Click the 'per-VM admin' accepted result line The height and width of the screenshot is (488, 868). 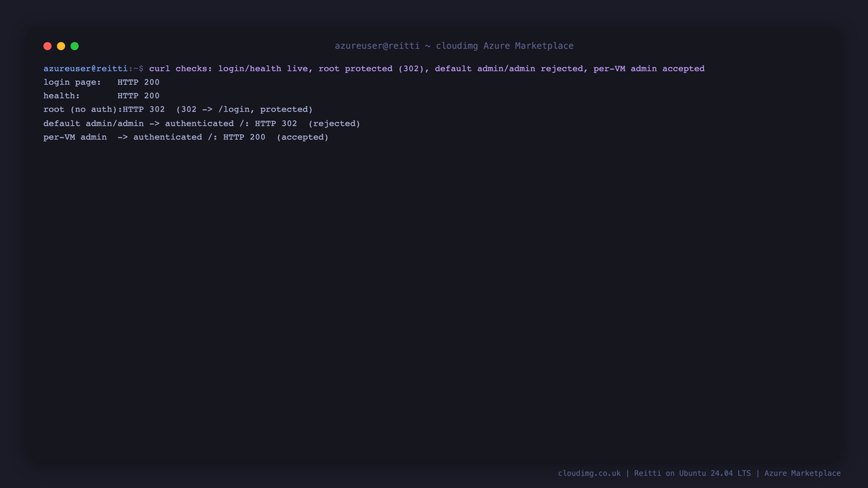186,137
